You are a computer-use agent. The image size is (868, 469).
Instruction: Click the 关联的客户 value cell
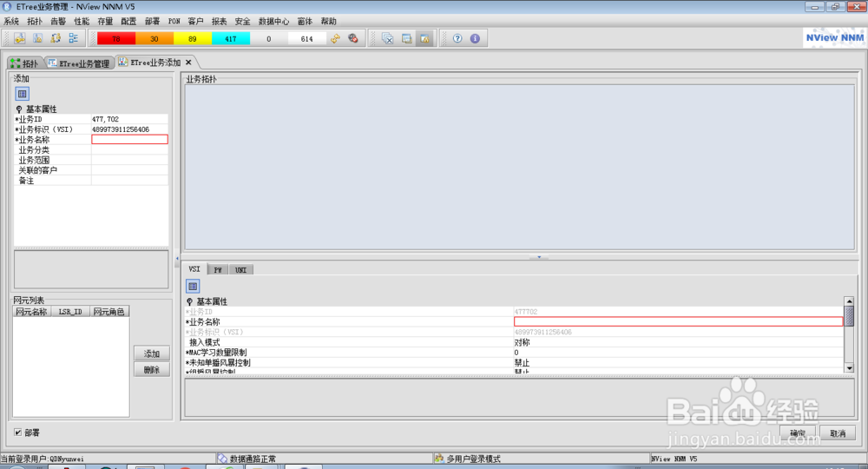point(129,170)
